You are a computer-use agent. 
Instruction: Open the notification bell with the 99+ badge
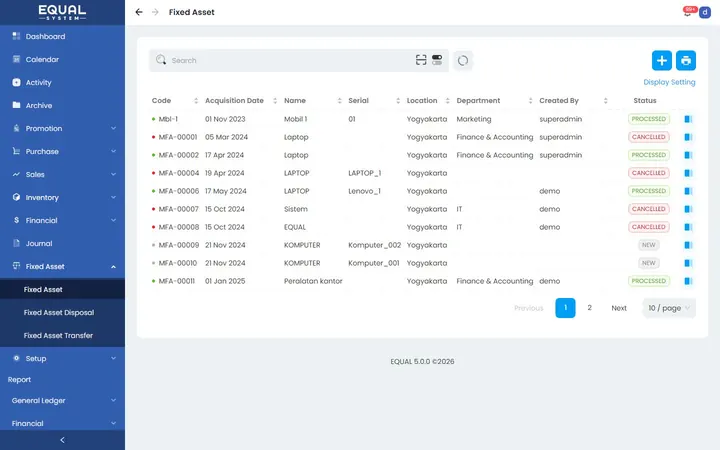tap(687, 12)
